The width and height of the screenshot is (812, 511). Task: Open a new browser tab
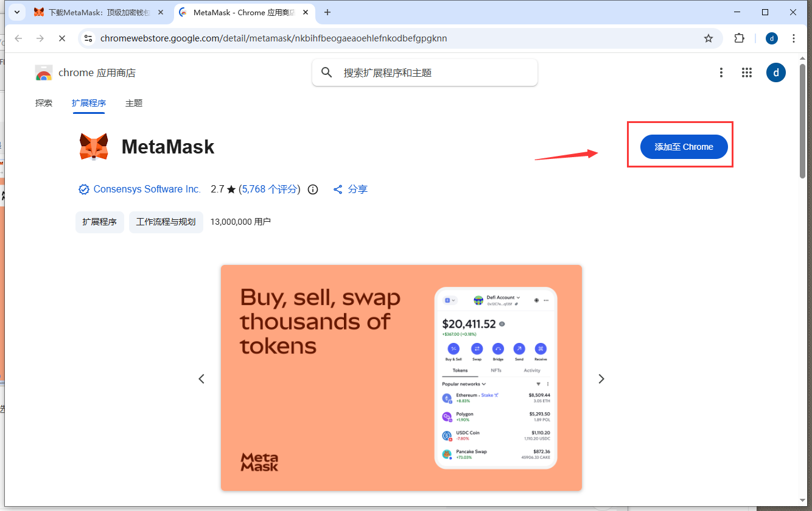pos(327,12)
